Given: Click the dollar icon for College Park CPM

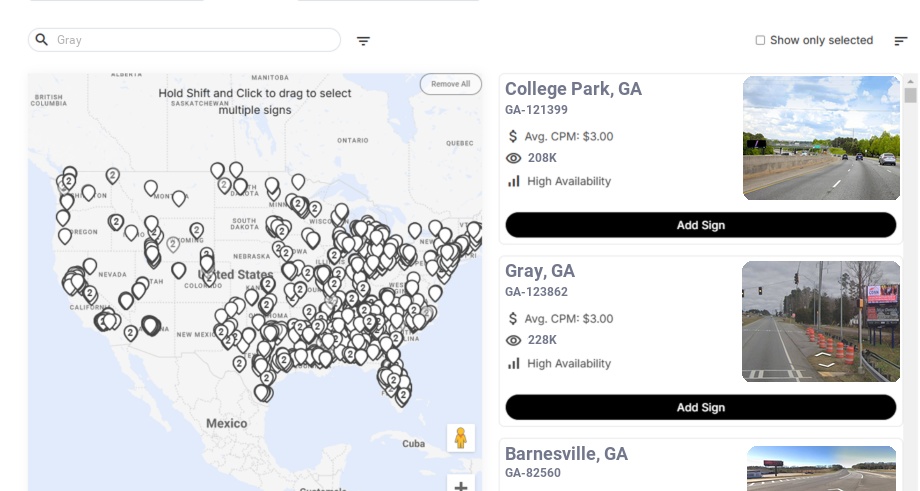Looking at the screenshot, I should coord(513,136).
